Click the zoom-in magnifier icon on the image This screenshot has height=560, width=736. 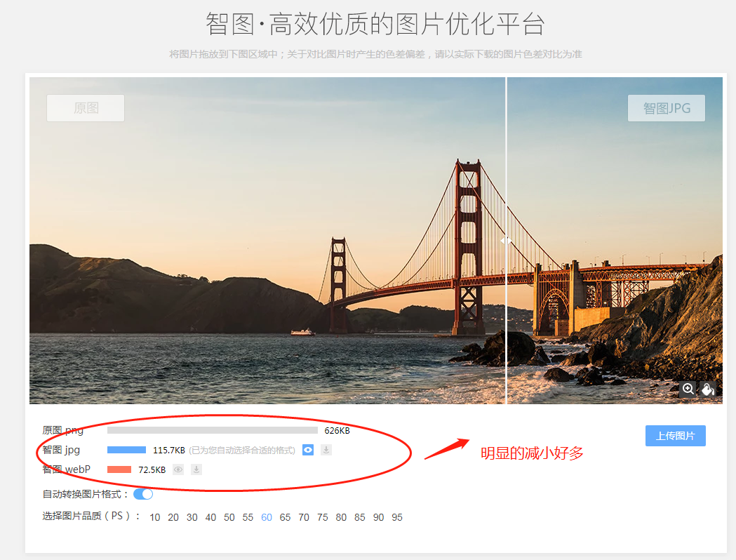[688, 389]
